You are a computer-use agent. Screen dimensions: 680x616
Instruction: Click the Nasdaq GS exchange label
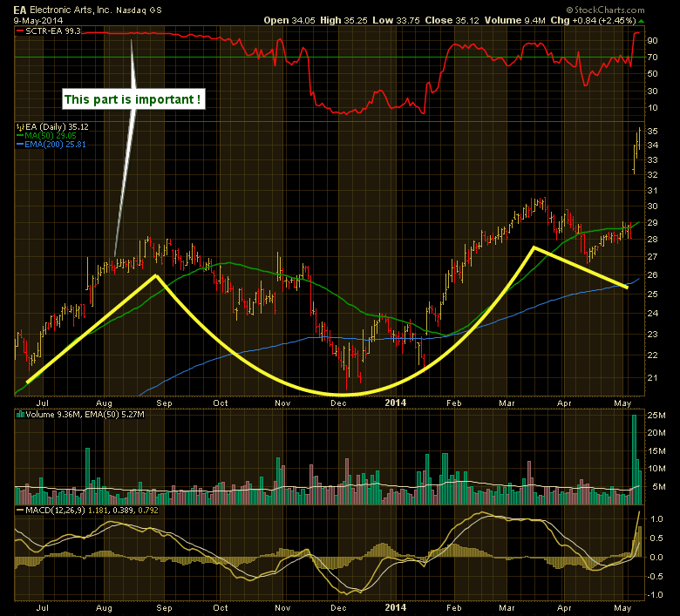pyautogui.click(x=139, y=10)
